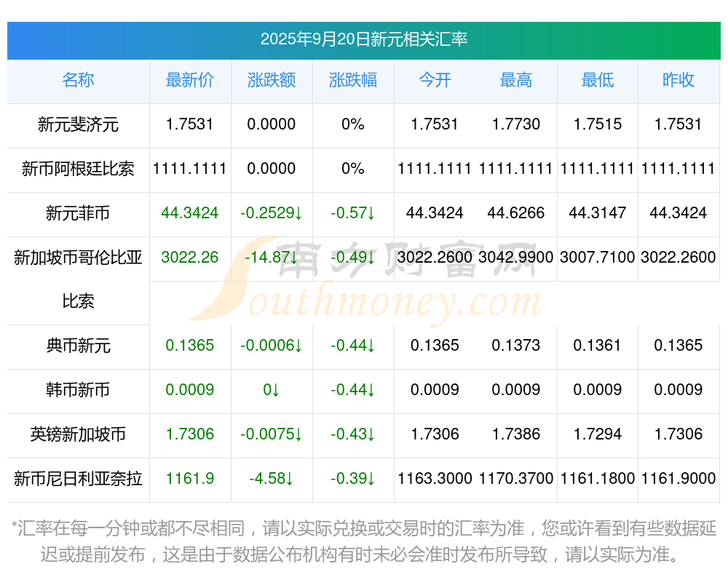
Task: Select the 韩币新币 row name
Action: coord(78,389)
